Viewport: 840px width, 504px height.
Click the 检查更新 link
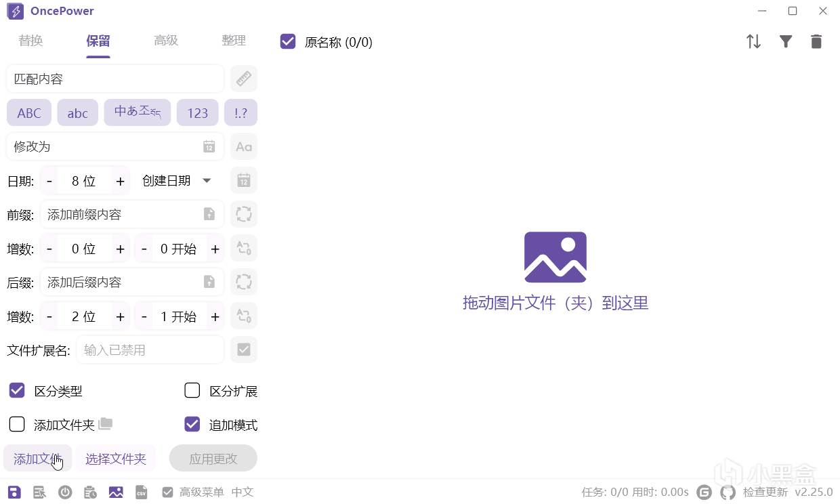point(765,492)
